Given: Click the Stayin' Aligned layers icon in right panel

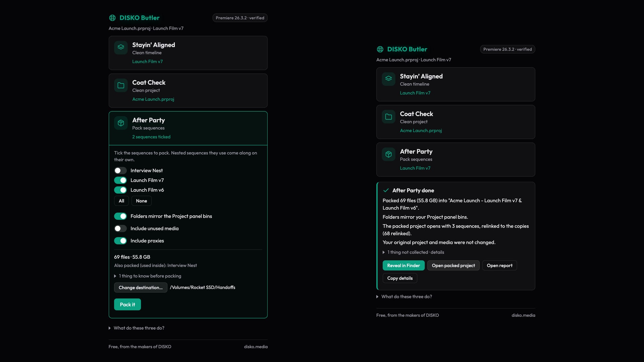Looking at the screenshot, I should click(388, 79).
